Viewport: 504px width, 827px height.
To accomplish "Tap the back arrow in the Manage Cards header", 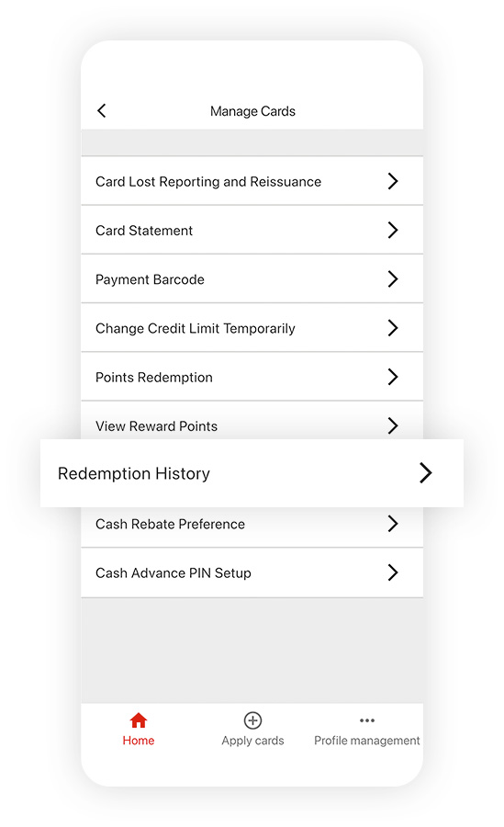I will pyautogui.click(x=102, y=111).
